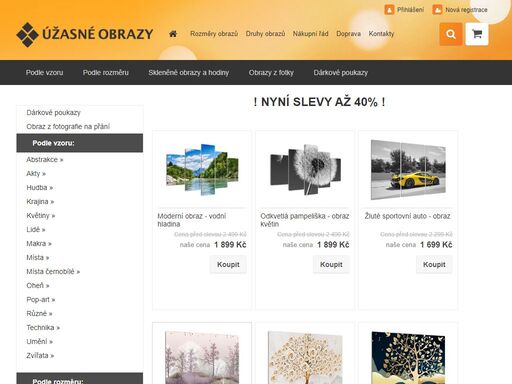This screenshot has width=512, height=384.
Task: Expand Pop-art category
Action: [41, 300]
